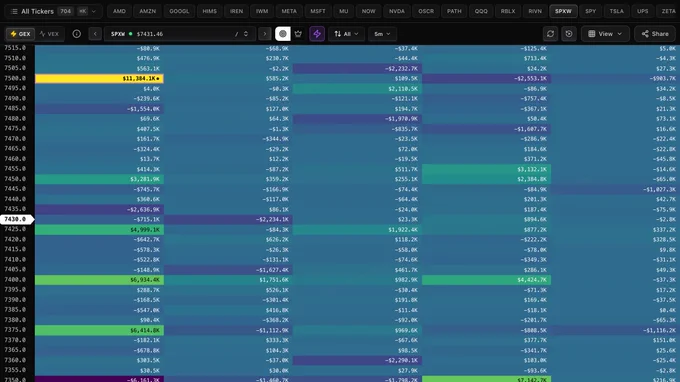Screen dimensions: 680x382
Task: Open the OSCR ticker tab
Action: [426, 11]
